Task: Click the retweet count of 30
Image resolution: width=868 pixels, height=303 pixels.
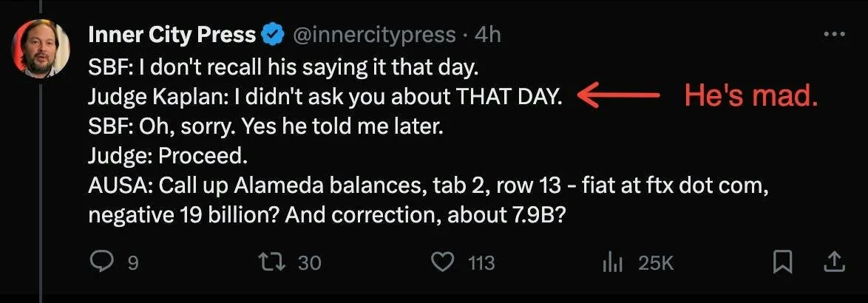Action: [309, 262]
